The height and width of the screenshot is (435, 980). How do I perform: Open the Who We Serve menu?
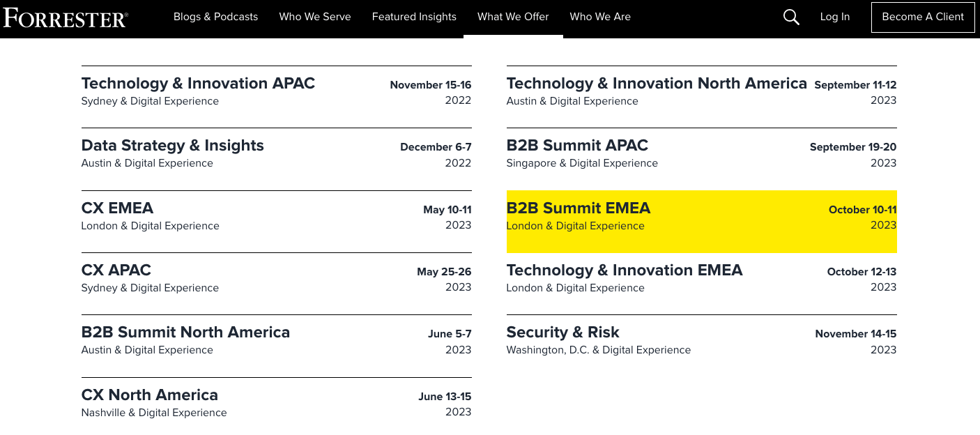click(x=315, y=17)
